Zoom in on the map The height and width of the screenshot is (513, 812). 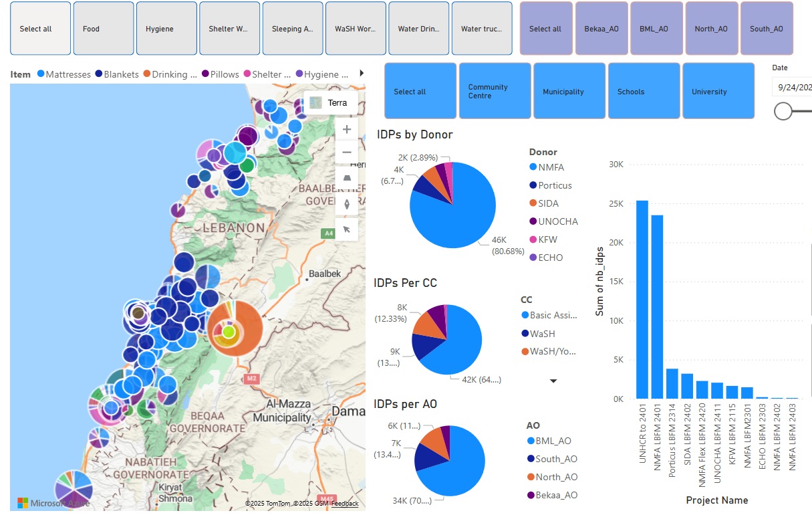[346, 130]
